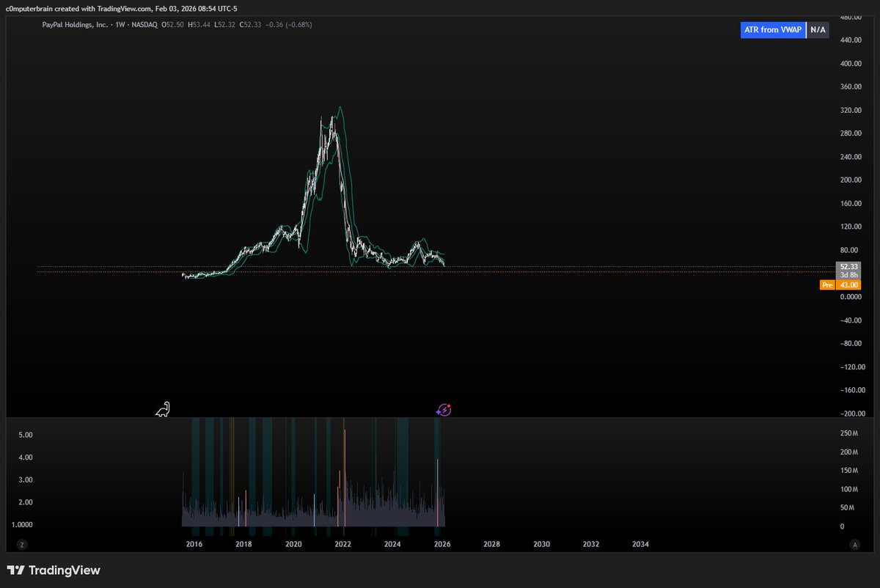
Task: Click the 2028 label on the time axis
Action: point(492,544)
